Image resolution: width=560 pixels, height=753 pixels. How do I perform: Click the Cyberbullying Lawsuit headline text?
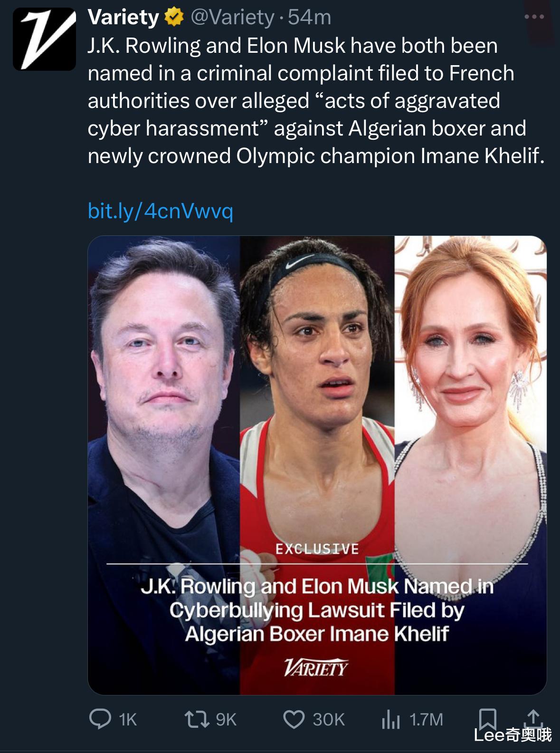[317, 610]
